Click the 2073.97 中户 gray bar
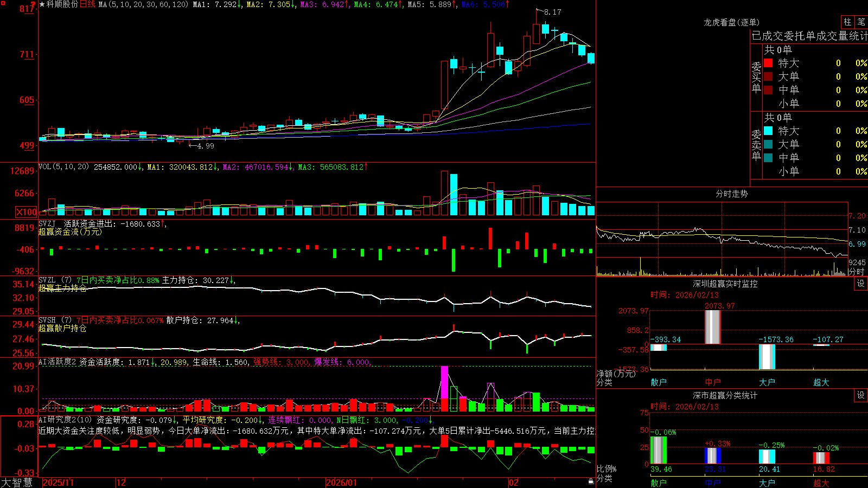The image size is (868, 488). 713,327
